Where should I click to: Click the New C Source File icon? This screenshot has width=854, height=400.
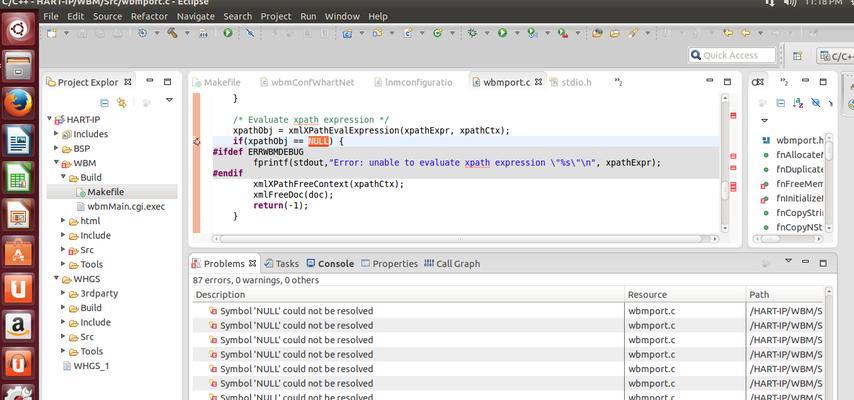point(407,33)
